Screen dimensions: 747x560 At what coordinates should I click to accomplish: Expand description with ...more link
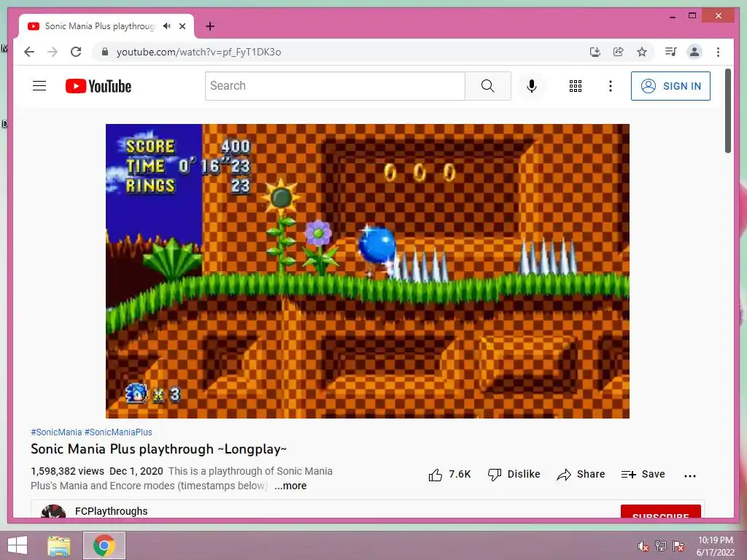click(290, 486)
